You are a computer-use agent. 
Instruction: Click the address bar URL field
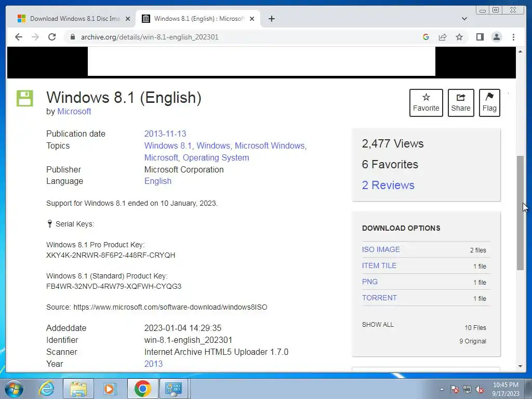tap(150, 37)
